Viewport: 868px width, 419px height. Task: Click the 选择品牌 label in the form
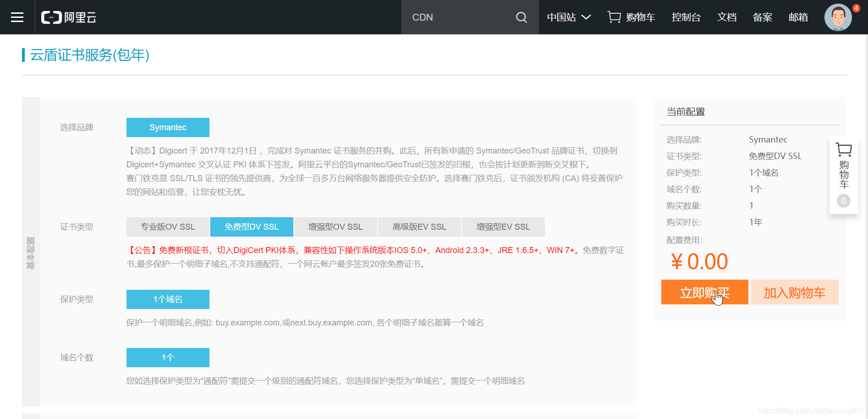point(77,127)
